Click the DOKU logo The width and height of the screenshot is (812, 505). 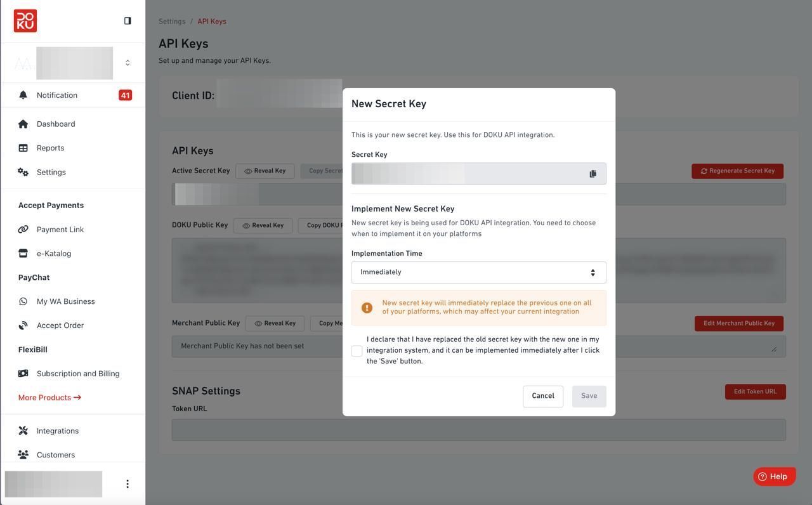coord(25,21)
